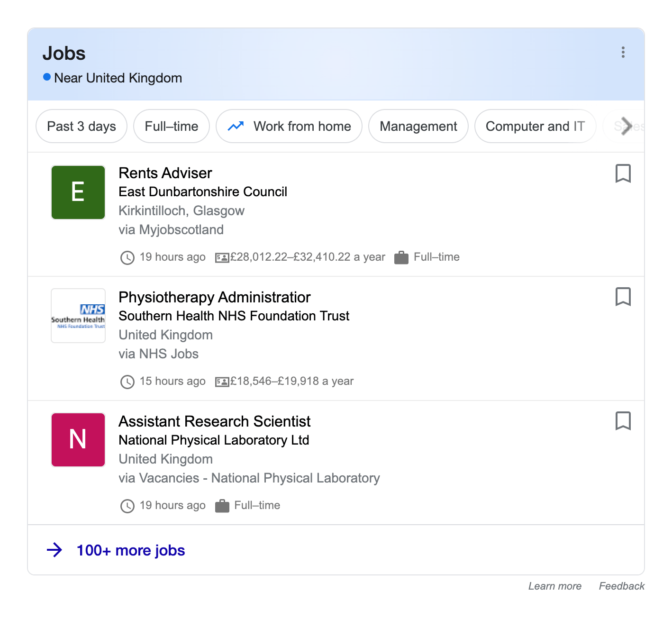The image size is (672, 619).
Task: Open 100+ more jobs
Action: (x=131, y=550)
